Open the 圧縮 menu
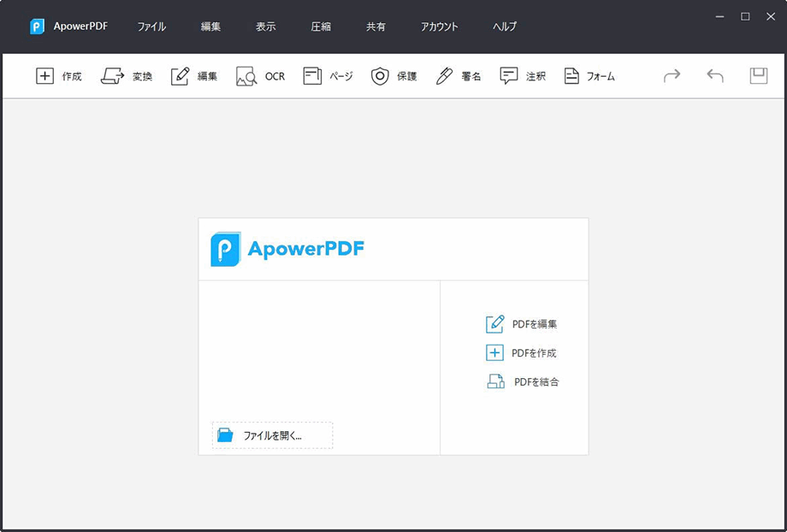This screenshot has width=787, height=532. (321, 27)
